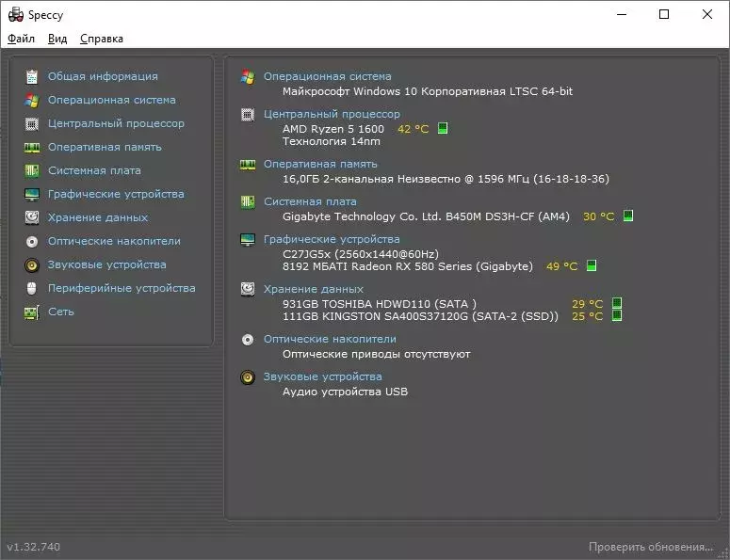Screen dimensions: 730x560
Task: Click the green temperature indicator next to 25 °C
Action: (x=616, y=315)
